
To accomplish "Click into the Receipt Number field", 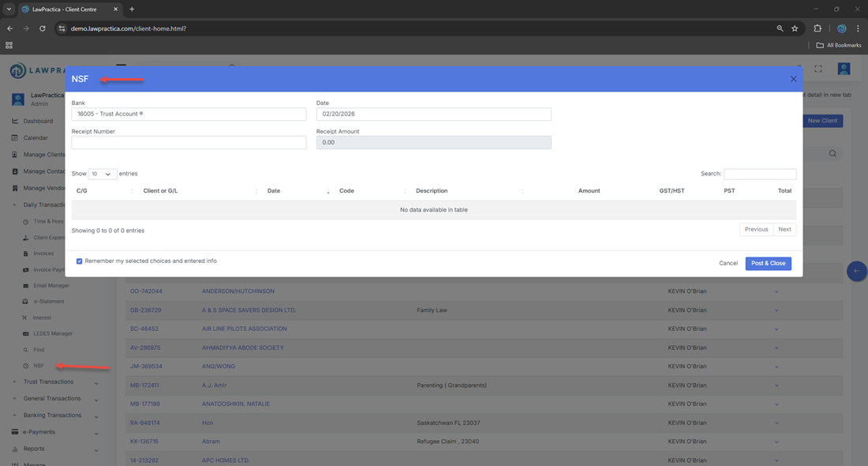I will (189, 143).
